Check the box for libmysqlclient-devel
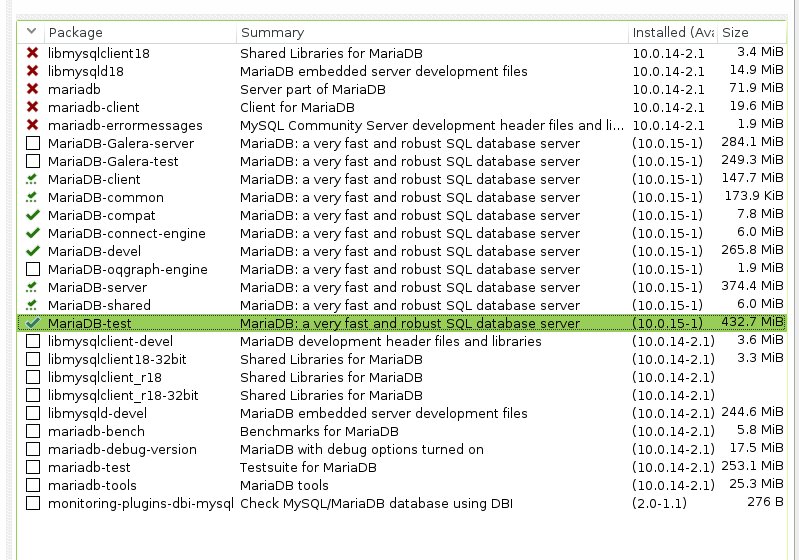Image resolution: width=799 pixels, height=560 pixels. [33, 341]
